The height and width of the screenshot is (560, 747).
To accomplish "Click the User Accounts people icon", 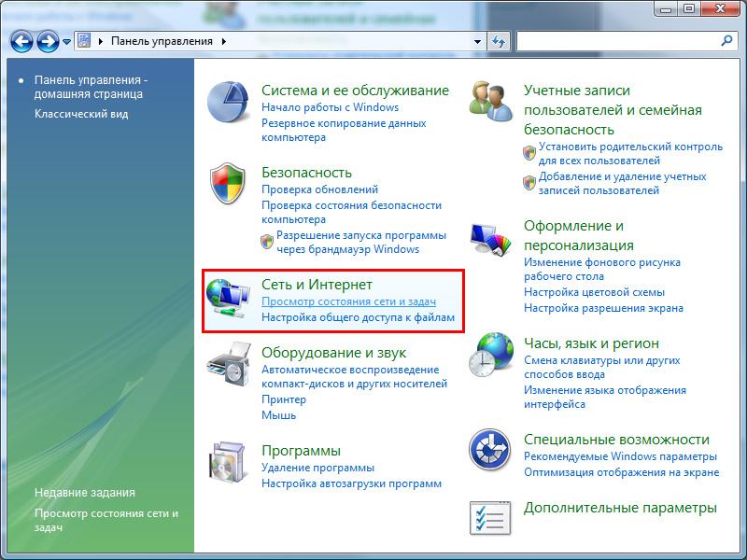I will (x=491, y=102).
